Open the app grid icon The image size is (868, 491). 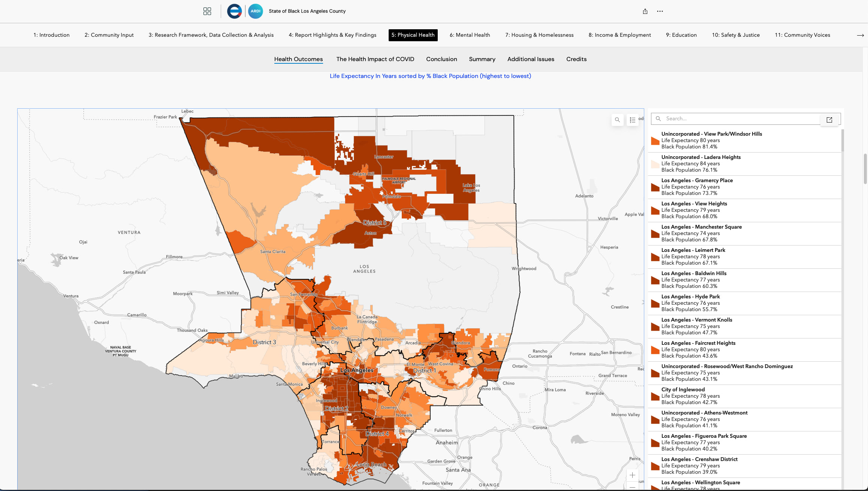207,11
